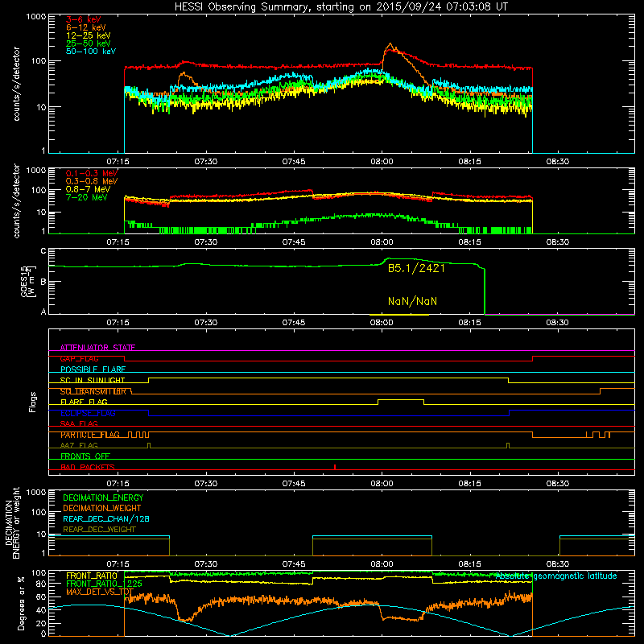Click the DECIMATION_WEIGHT legend label

click(102, 508)
